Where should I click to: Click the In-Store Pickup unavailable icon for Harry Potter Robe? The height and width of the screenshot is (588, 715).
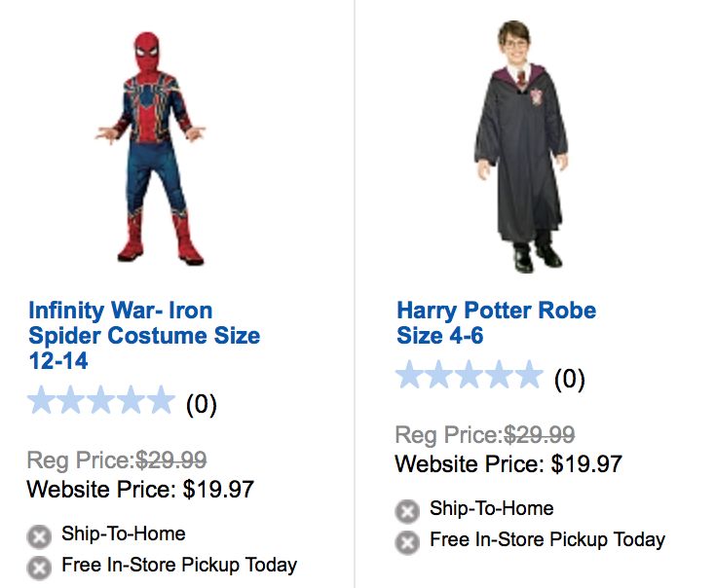(407, 541)
